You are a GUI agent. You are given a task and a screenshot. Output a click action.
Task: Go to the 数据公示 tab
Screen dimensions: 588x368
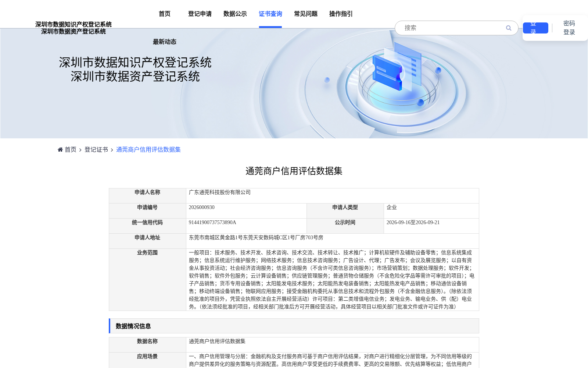[235, 14]
